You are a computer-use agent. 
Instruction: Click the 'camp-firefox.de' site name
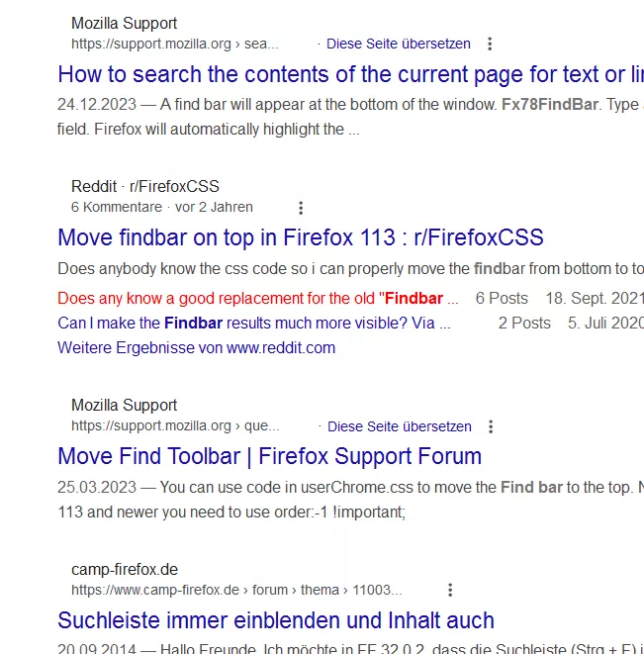click(125, 569)
